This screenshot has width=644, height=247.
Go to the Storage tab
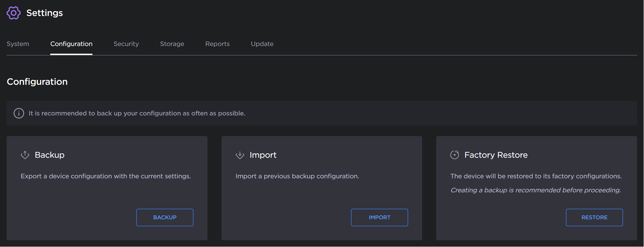(x=172, y=44)
